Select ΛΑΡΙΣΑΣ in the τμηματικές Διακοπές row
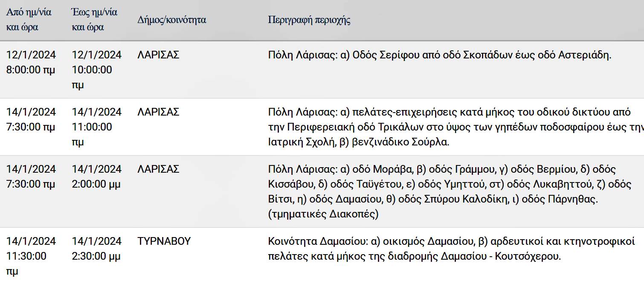The width and height of the screenshot is (644, 281). point(158,169)
